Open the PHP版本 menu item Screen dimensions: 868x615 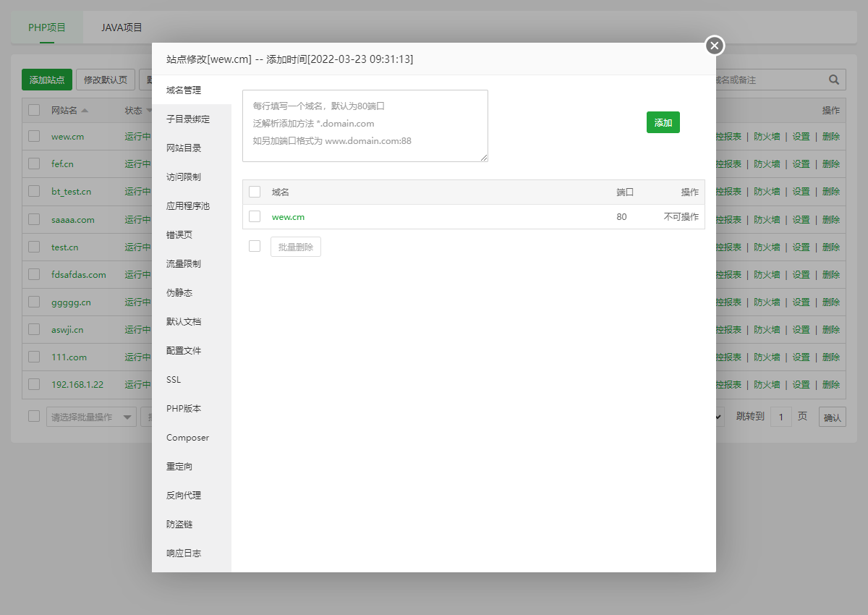coord(184,409)
